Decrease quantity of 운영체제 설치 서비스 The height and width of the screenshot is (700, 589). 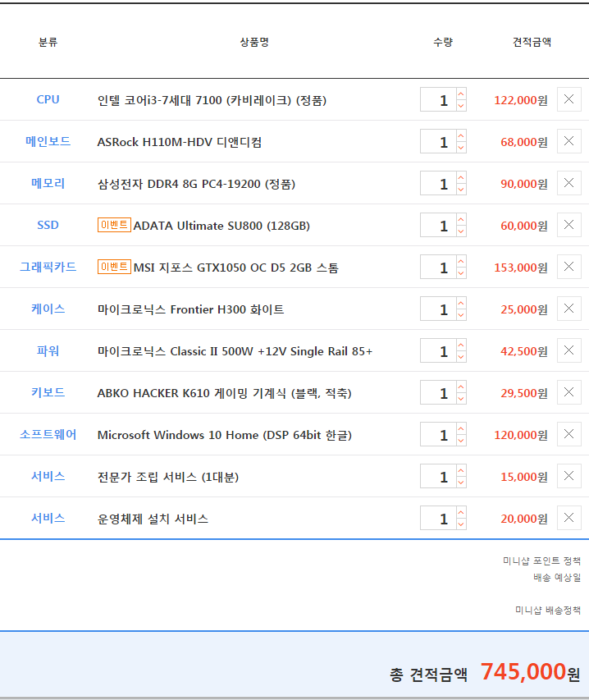click(461, 524)
